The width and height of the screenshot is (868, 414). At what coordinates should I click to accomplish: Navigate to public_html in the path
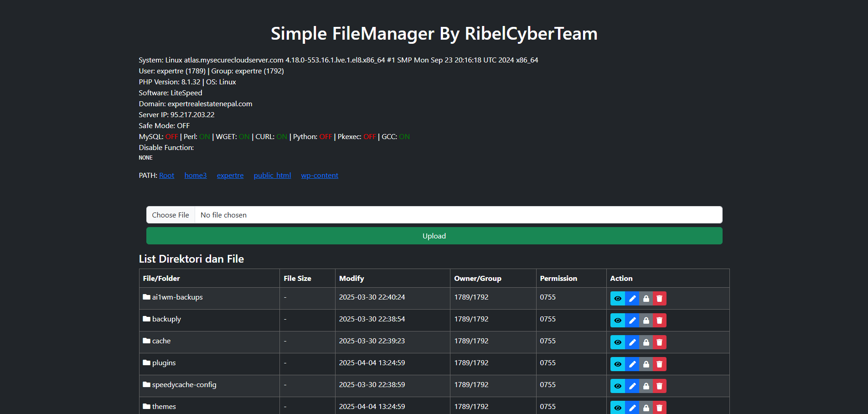(272, 176)
